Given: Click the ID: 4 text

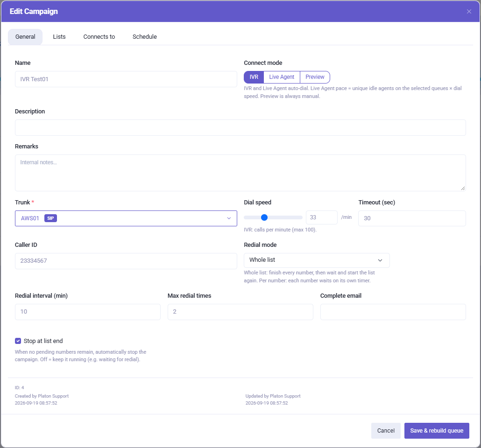Looking at the screenshot, I should tap(19, 388).
